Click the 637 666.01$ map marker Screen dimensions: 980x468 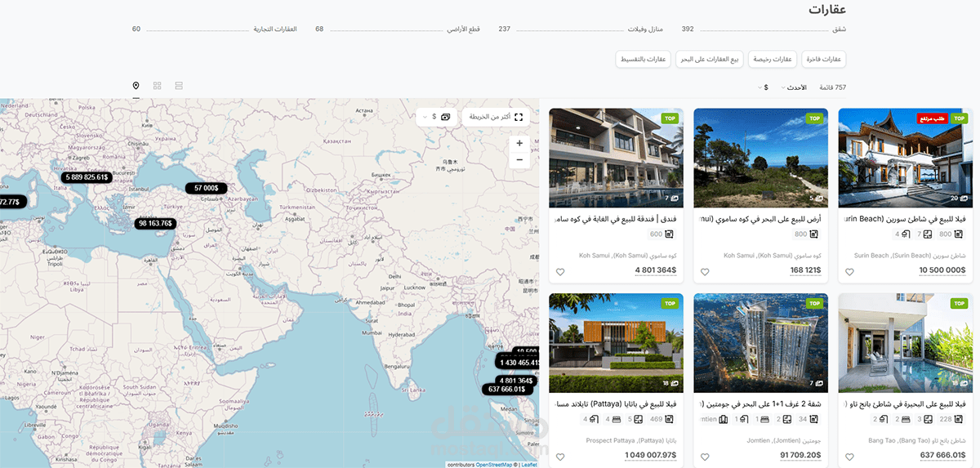pos(506,390)
